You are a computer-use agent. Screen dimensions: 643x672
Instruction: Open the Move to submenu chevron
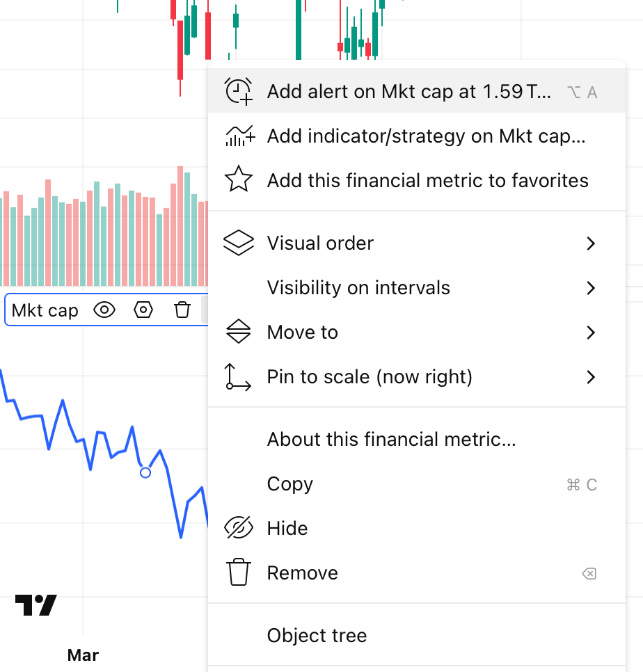click(x=591, y=333)
